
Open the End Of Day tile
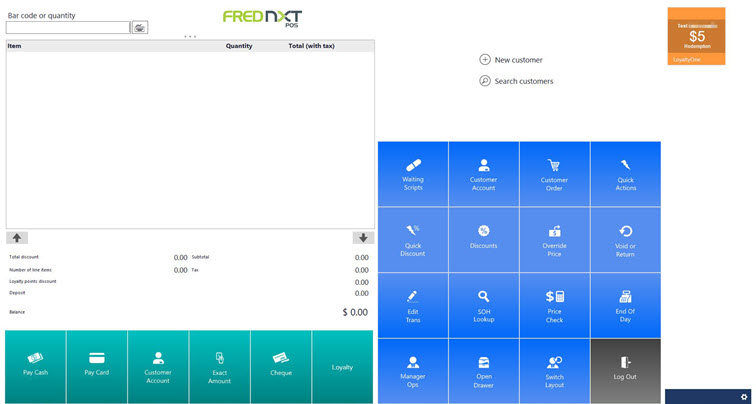(625, 305)
